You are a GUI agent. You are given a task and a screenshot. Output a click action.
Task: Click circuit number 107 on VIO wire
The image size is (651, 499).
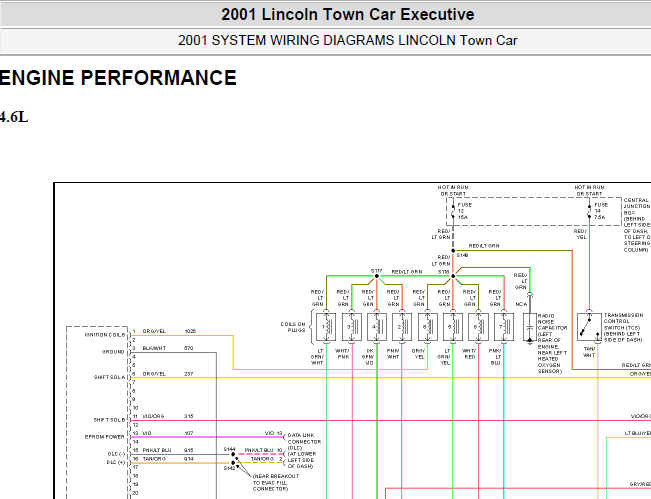click(188, 433)
